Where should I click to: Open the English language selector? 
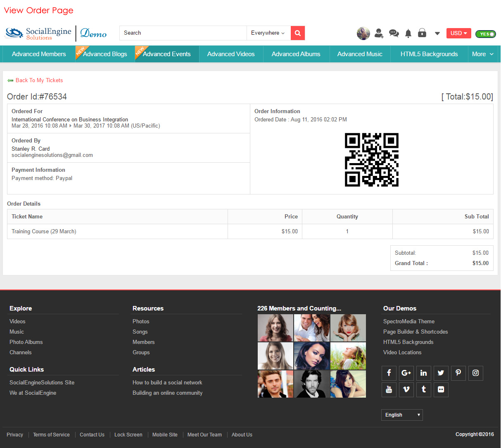(401, 415)
